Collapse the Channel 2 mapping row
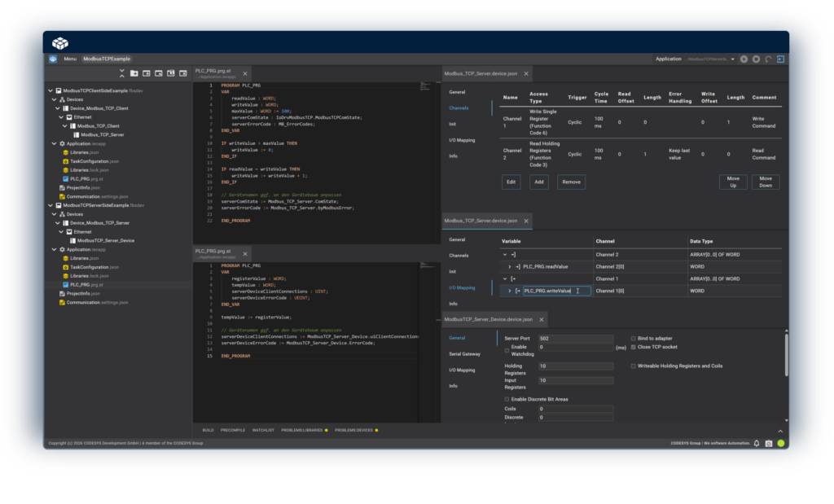The image size is (834, 504). coord(505,255)
